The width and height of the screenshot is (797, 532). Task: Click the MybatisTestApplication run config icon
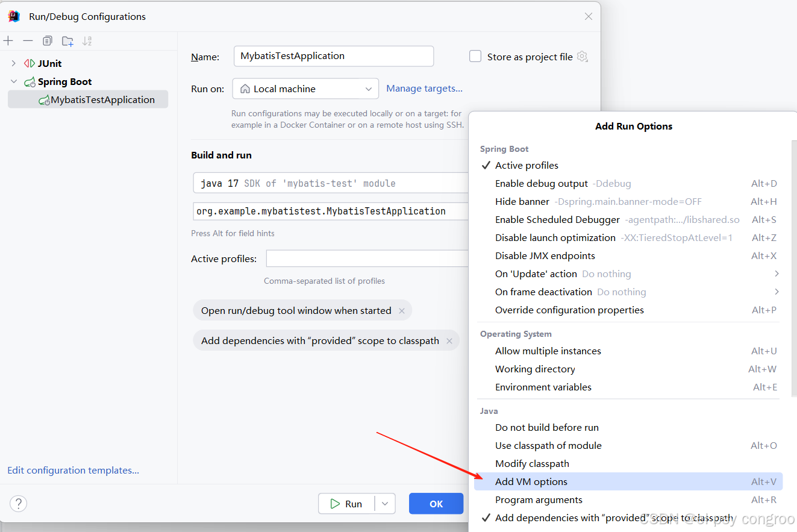point(44,100)
